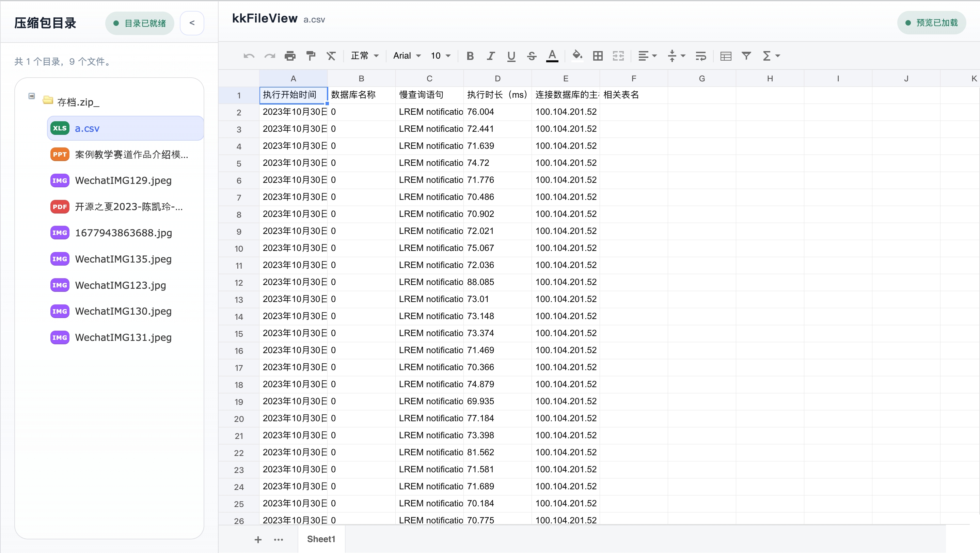
Task: Collapse the sidebar with < button
Action: tap(192, 23)
